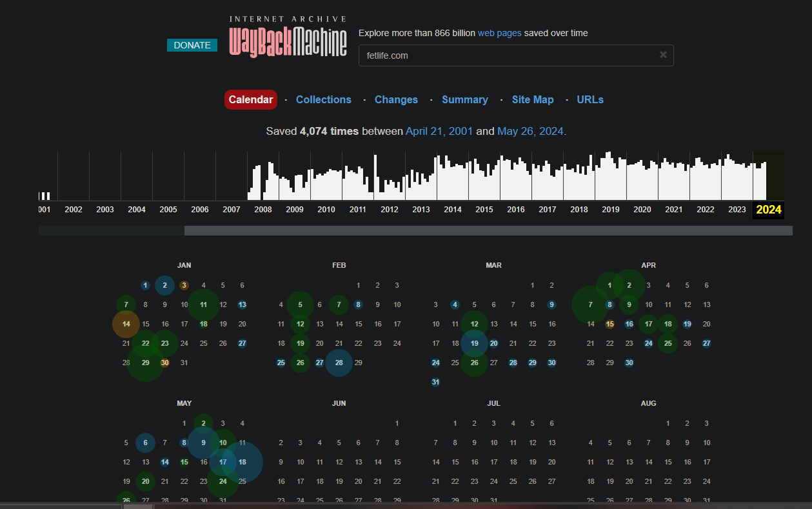Open March 19 capture bubble

click(x=475, y=343)
